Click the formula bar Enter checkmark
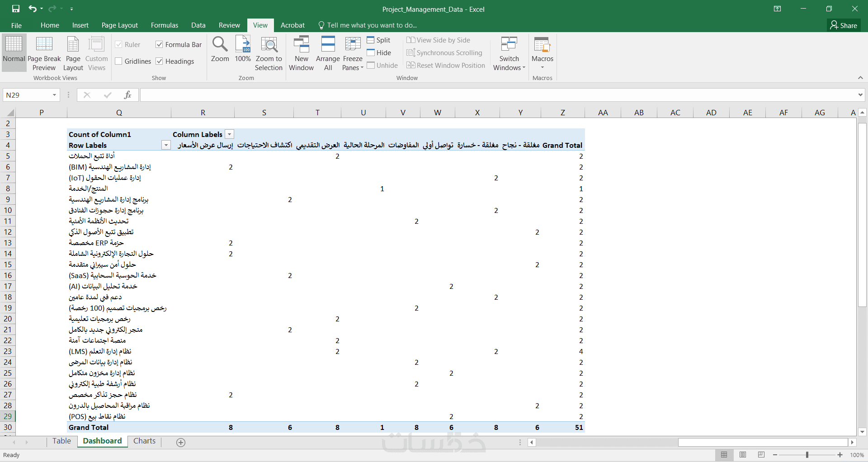 (x=108, y=95)
